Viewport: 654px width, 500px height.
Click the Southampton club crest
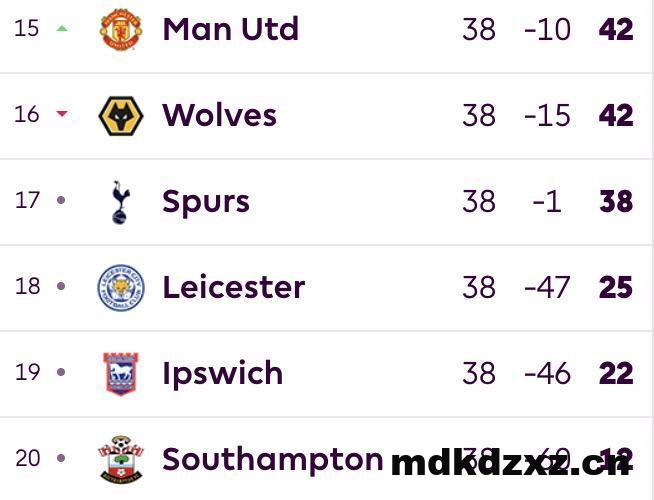point(121,460)
